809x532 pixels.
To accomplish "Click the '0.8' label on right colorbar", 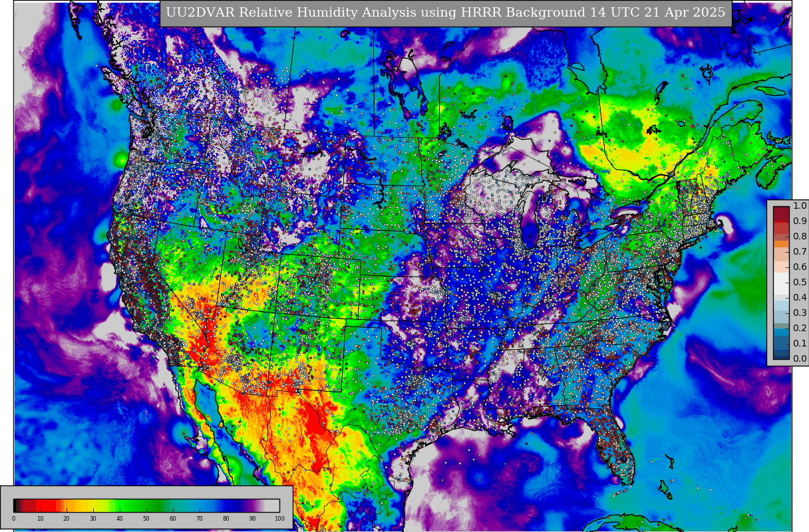I will [x=800, y=237].
